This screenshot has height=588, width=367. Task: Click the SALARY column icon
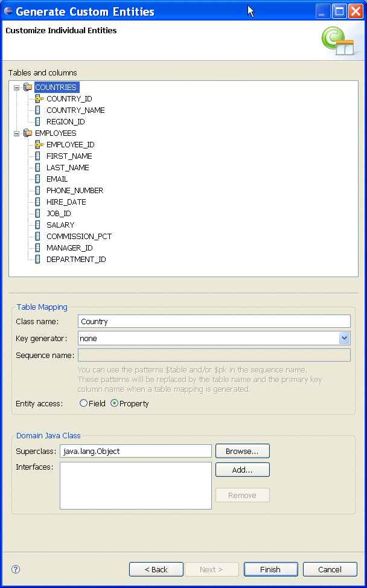[x=37, y=225]
